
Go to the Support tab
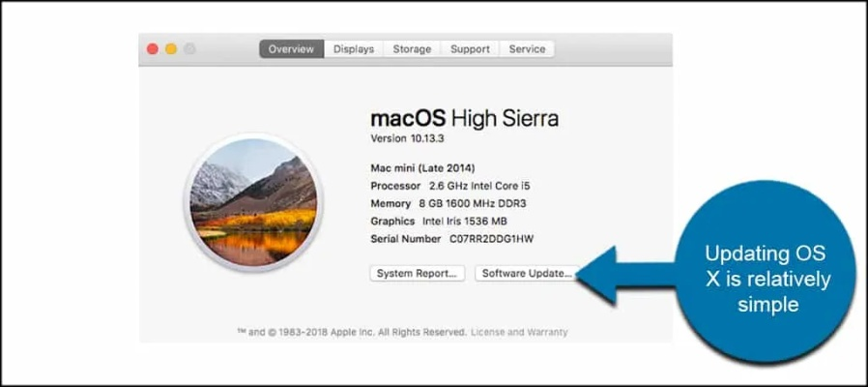[x=470, y=49]
